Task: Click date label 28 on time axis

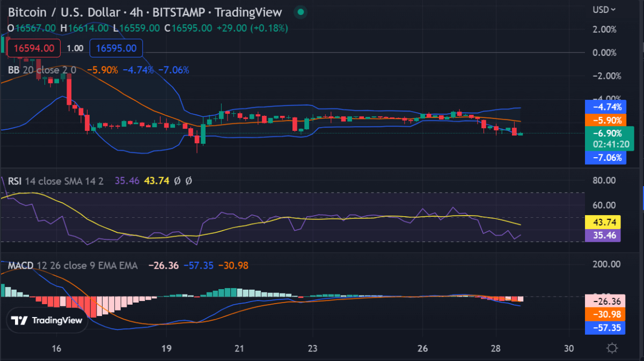Action: pos(496,348)
